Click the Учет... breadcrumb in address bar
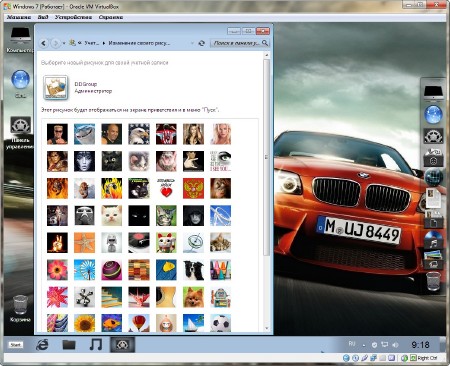Viewport: 450px width, 366px height. pos(91,43)
